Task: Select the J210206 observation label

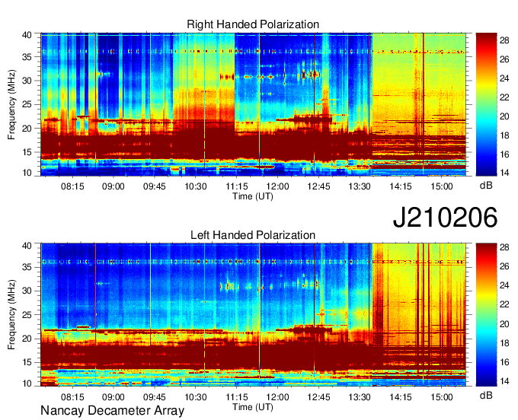Action: tap(445, 217)
